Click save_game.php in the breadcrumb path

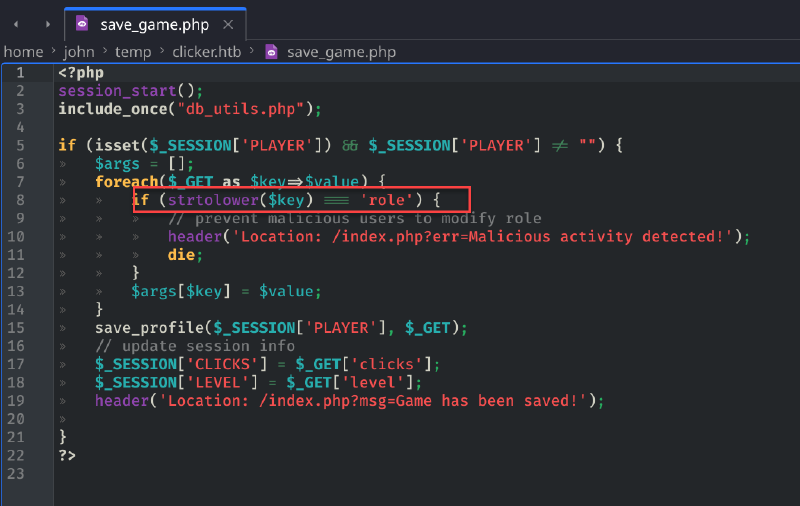click(341, 52)
